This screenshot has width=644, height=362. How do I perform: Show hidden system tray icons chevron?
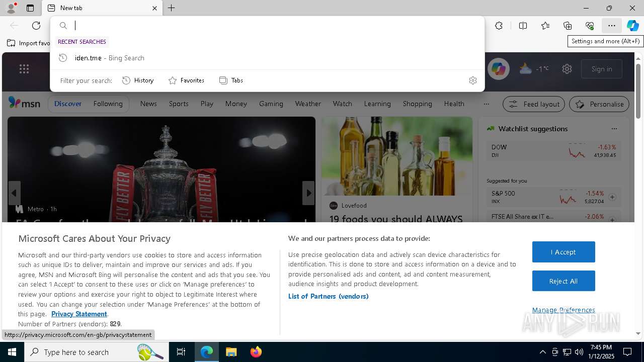(x=542, y=352)
